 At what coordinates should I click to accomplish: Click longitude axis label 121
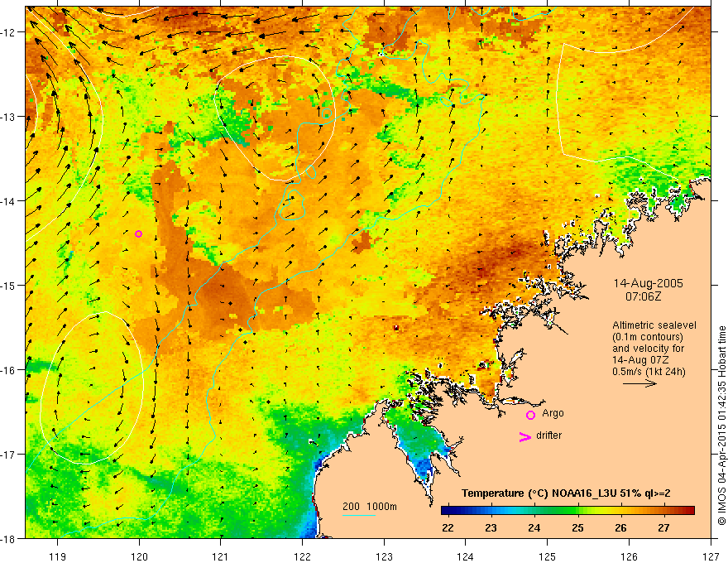point(221,556)
